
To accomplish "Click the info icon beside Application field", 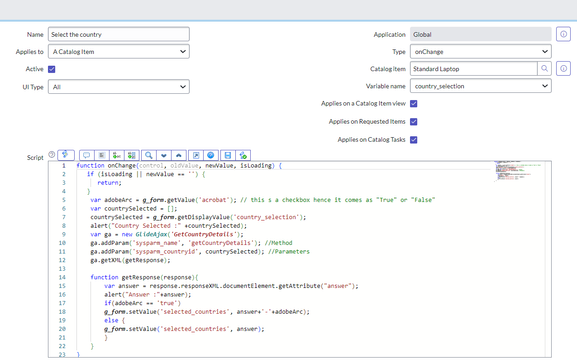I will tap(563, 34).
